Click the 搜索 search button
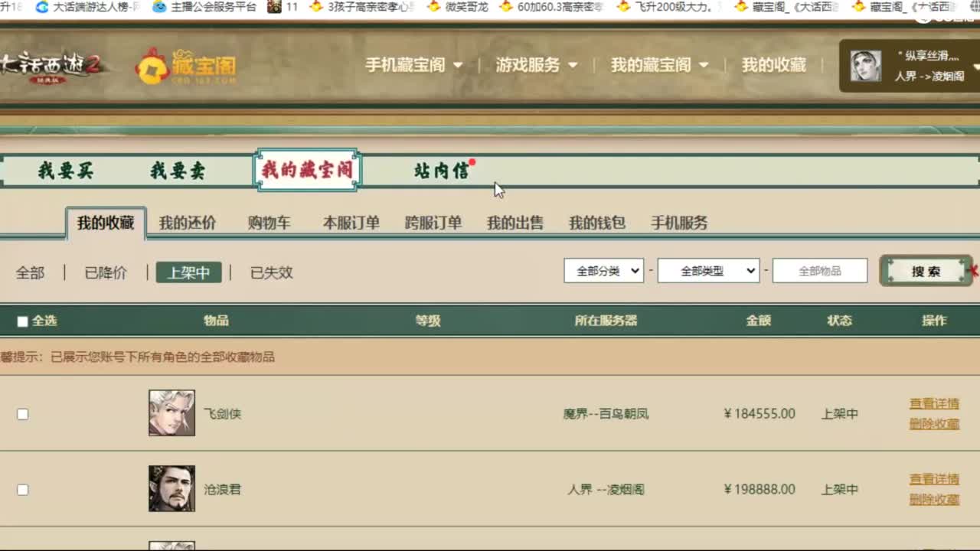The image size is (980, 551). [x=926, y=271]
